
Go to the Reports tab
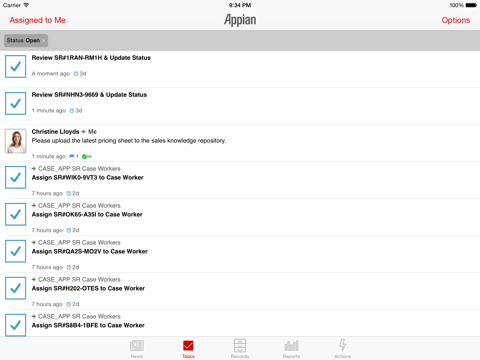click(291, 349)
